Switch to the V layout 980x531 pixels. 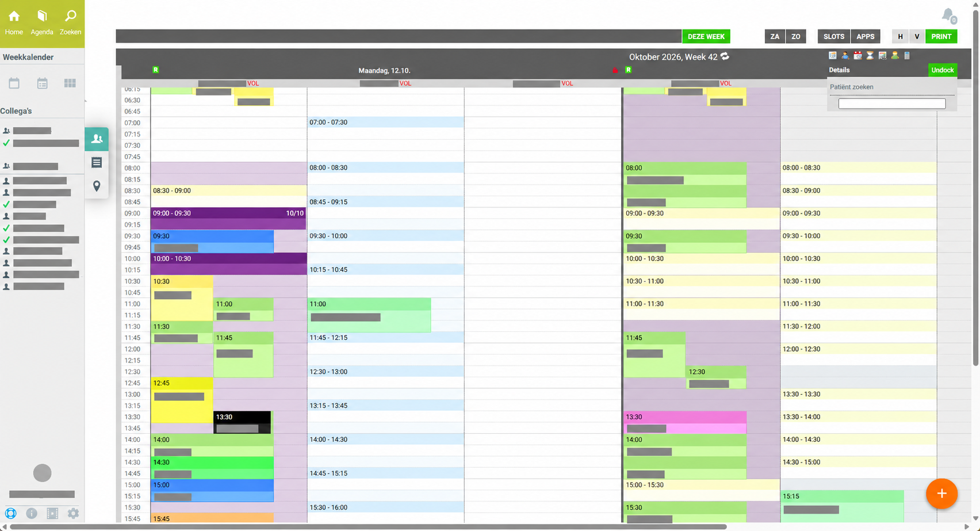(917, 36)
